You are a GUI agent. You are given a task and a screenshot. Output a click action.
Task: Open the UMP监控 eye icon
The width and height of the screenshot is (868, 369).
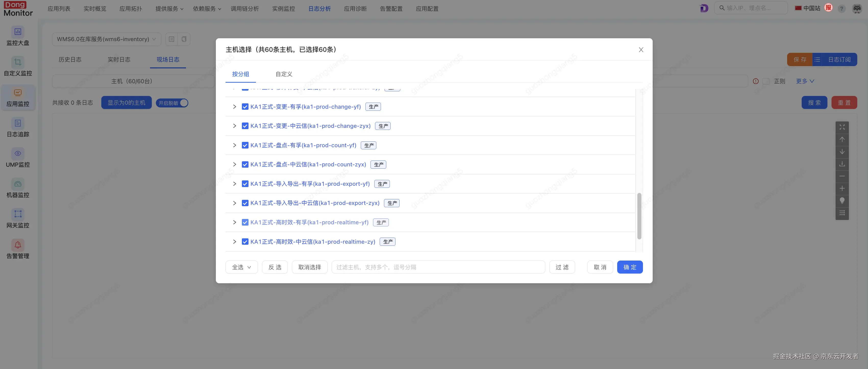click(x=18, y=154)
